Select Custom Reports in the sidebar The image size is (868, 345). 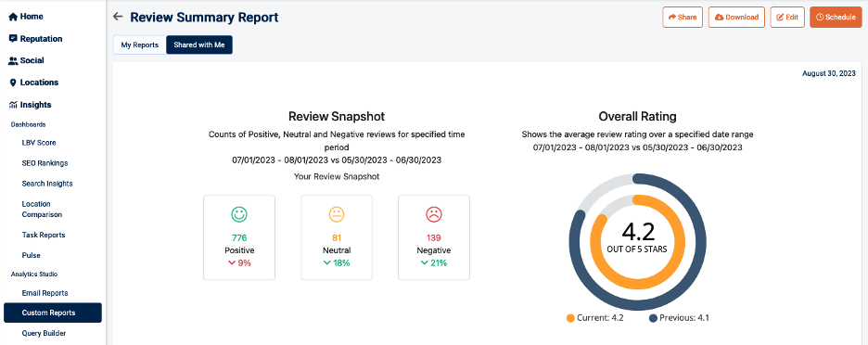pyautogui.click(x=53, y=313)
